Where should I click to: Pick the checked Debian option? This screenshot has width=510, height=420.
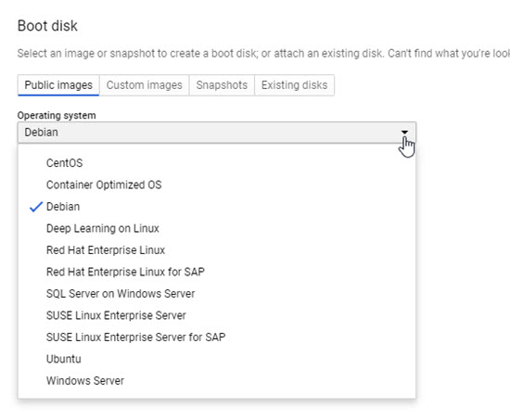tap(217, 207)
